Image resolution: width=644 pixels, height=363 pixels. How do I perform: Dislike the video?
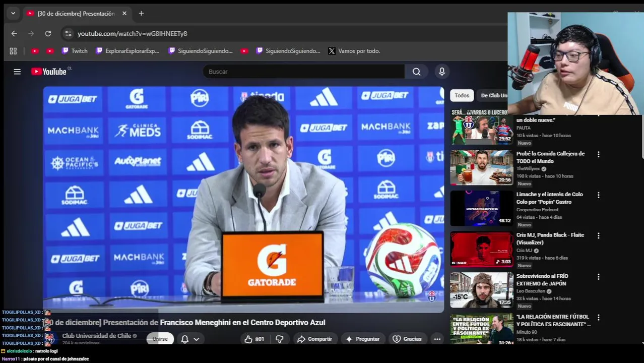click(x=280, y=339)
